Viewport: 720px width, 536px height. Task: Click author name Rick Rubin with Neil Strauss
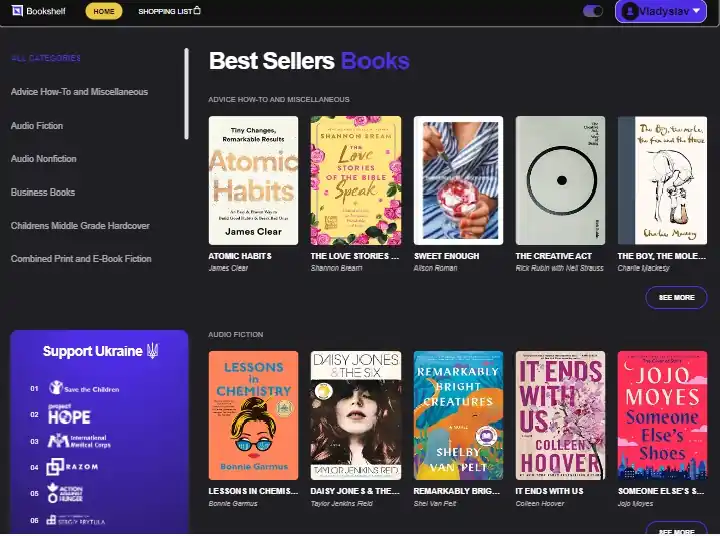560,268
